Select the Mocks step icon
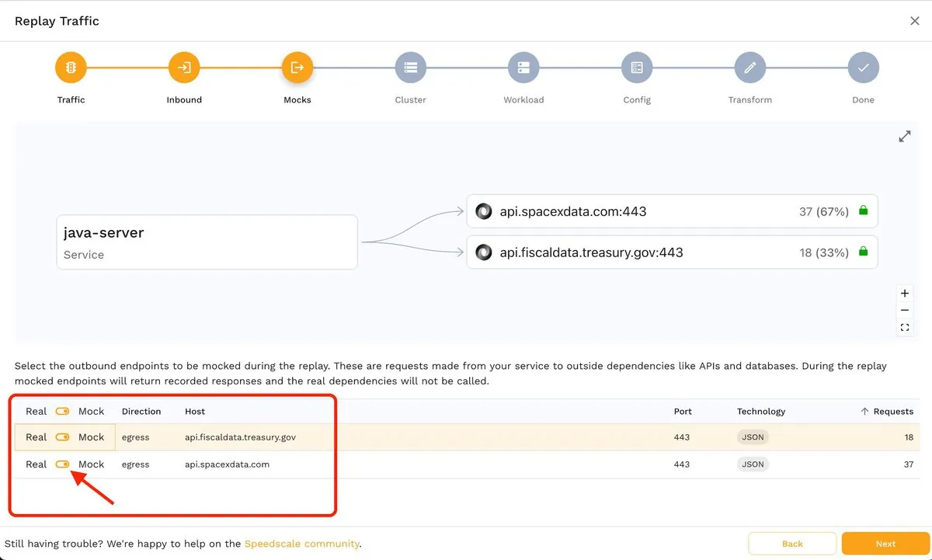932x560 pixels. (x=297, y=68)
